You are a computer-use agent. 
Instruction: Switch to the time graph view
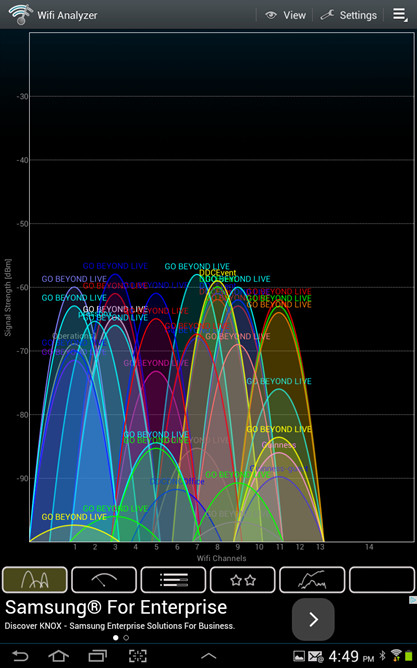312,579
